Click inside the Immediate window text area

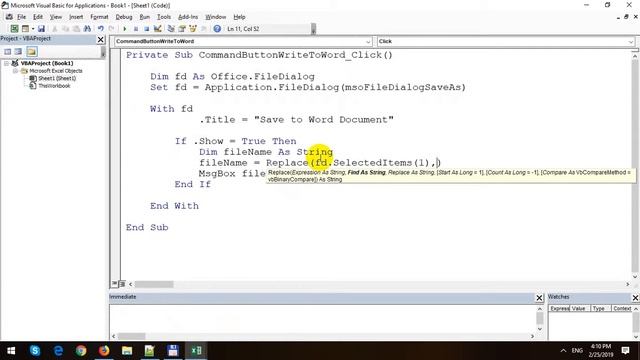coord(322,318)
